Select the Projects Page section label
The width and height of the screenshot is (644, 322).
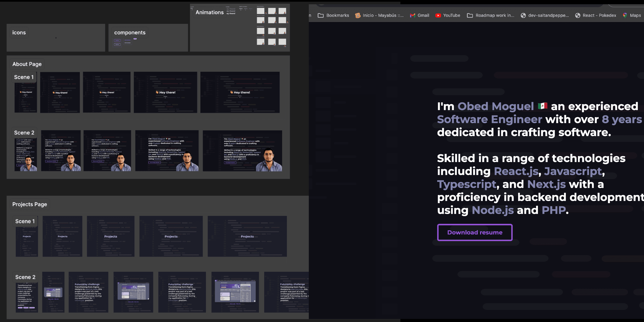click(x=30, y=204)
